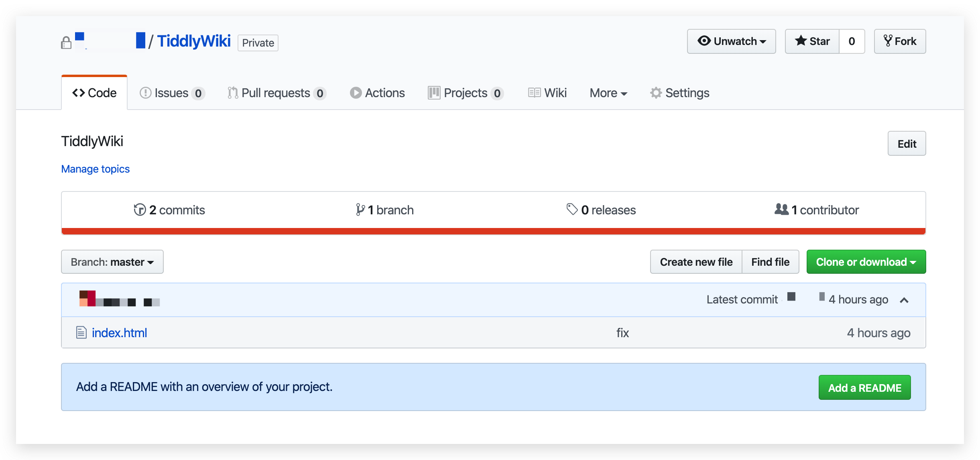Open the Actions tab
Image resolution: width=980 pixels, height=460 pixels.
click(x=377, y=93)
